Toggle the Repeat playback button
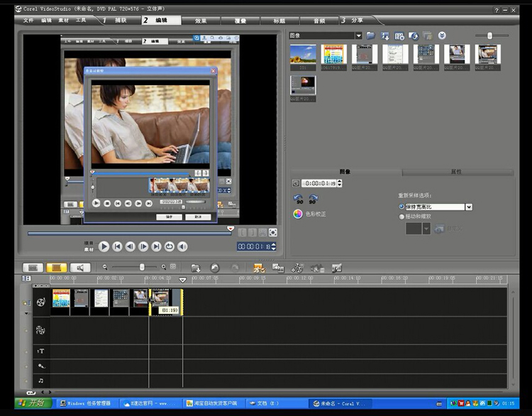The height and width of the screenshot is (416, 532). point(170,246)
